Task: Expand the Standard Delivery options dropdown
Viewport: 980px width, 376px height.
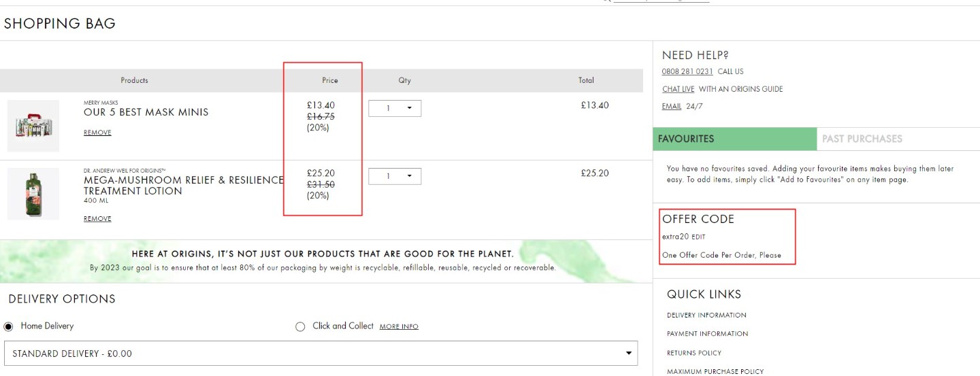Action: 321,354
